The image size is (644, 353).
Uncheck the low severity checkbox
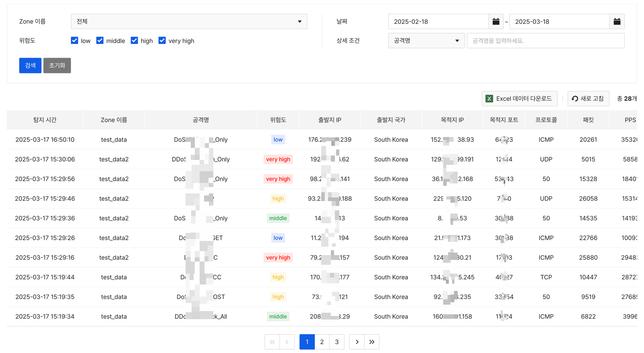[74, 40]
